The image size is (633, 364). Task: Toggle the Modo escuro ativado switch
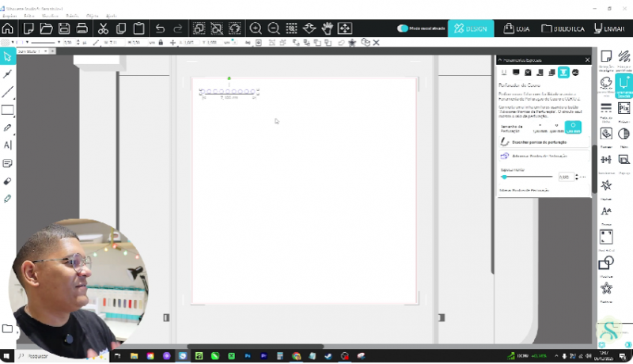coord(403,28)
